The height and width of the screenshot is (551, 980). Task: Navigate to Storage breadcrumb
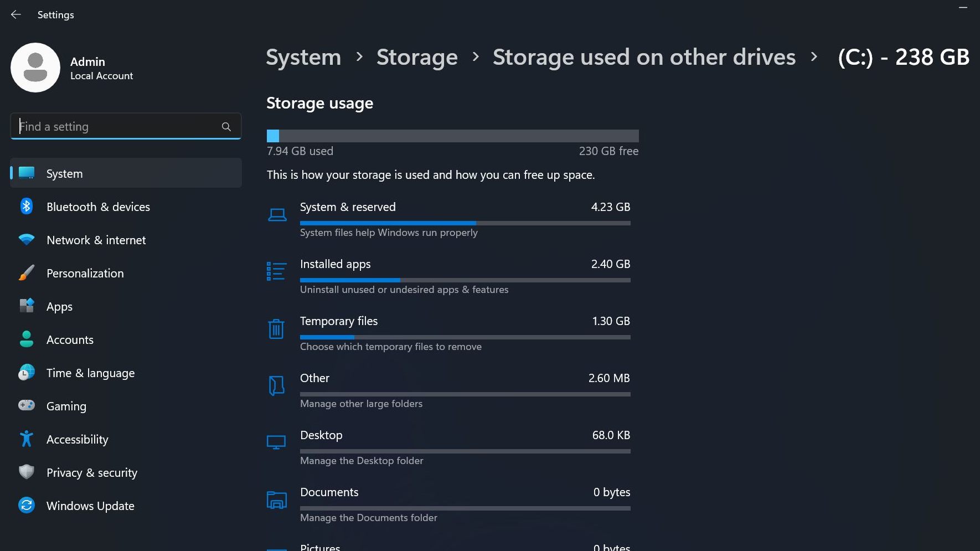(417, 57)
